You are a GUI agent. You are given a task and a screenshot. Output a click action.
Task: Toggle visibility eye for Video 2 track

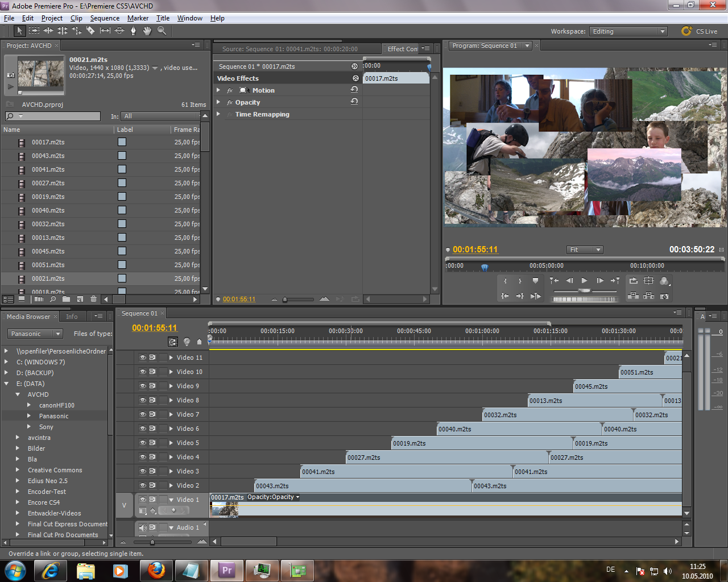pos(143,485)
